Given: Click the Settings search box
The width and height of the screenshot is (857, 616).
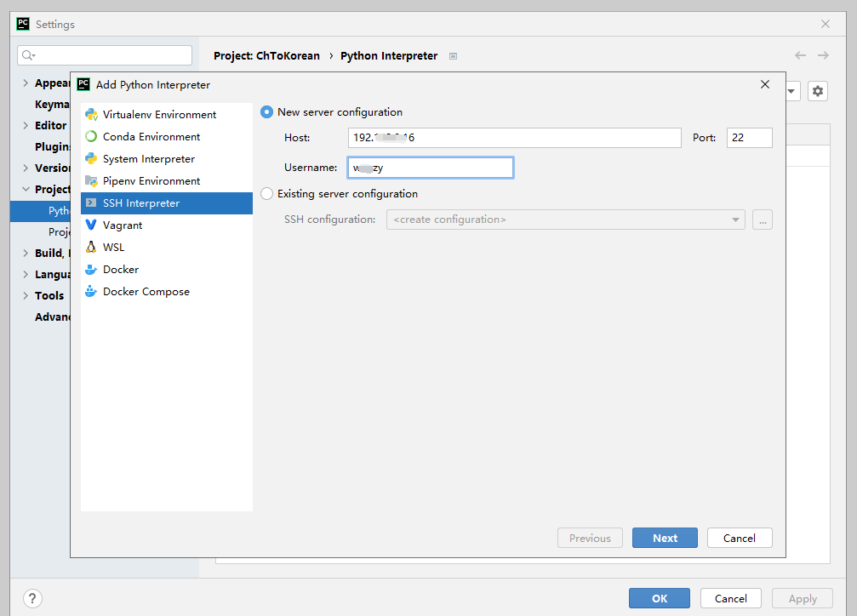Looking at the screenshot, I should 105,55.
